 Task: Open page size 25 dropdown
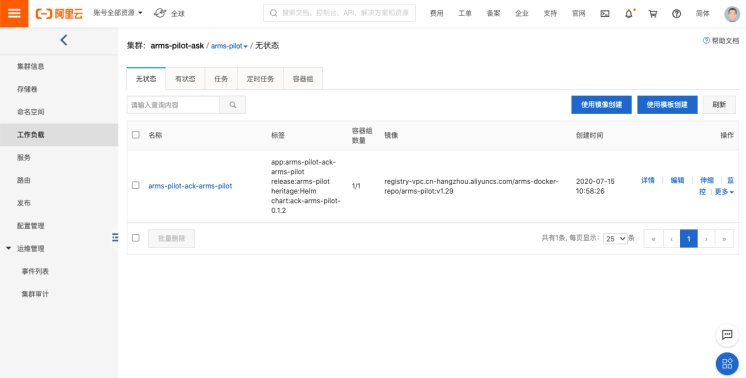coord(615,239)
